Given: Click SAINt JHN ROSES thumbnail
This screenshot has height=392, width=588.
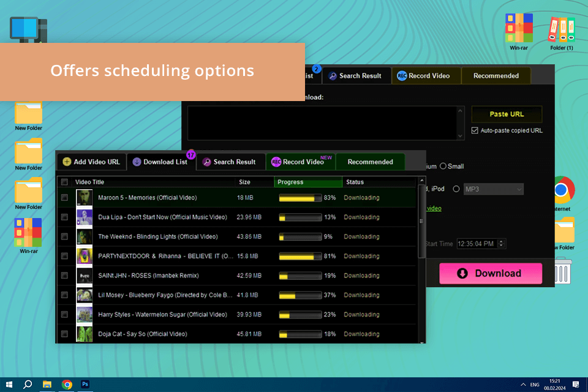Looking at the screenshot, I should point(85,276).
